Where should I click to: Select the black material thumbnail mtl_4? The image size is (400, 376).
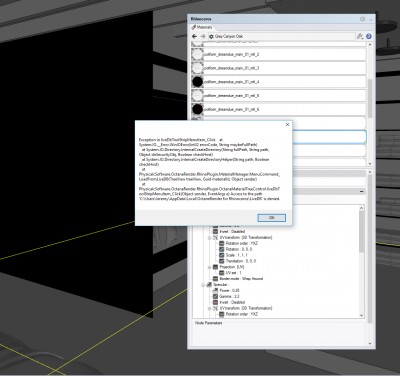[198, 82]
